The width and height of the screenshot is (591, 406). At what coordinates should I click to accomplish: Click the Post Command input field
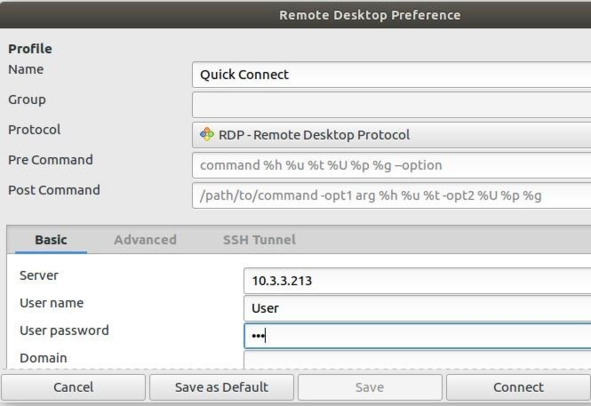pos(392,195)
